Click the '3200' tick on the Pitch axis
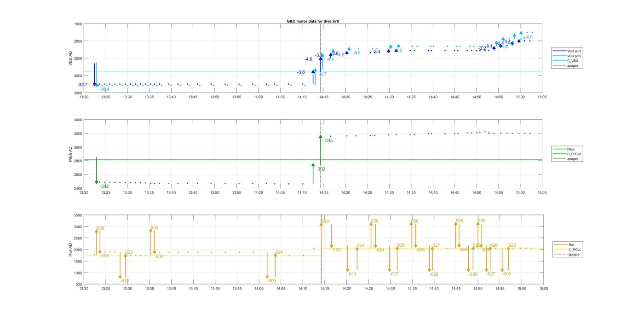This screenshot has height=319, width=644. pyautogui.click(x=78, y=133)
